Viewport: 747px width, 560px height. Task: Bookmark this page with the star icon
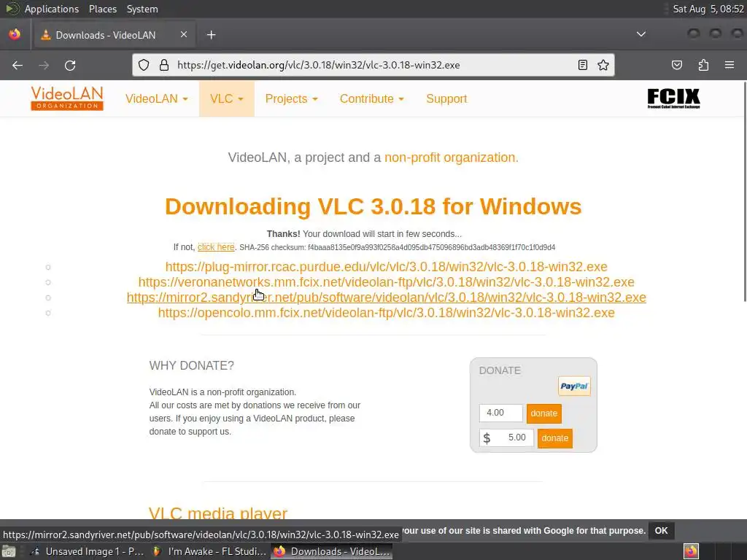(603, 65)
